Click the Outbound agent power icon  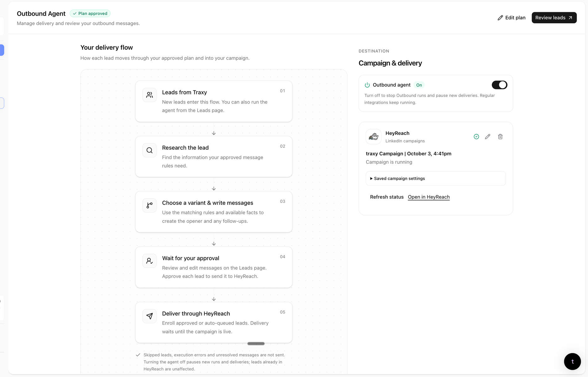367,85
